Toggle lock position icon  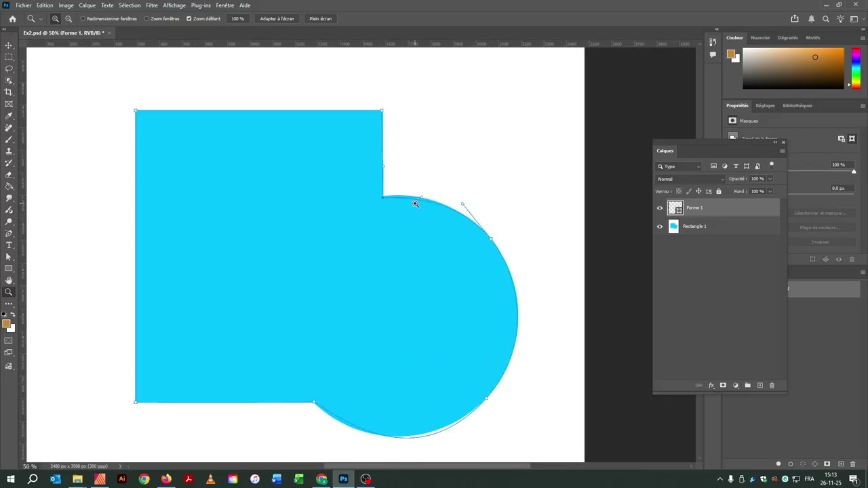(x=698, y=191)
